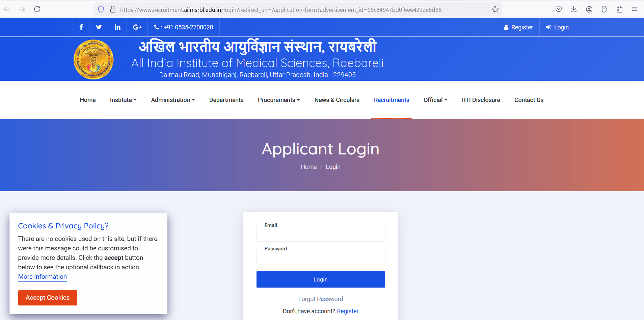Focus the Email input field
Image resolution: width=644 pixels, height=320 pixels.
pos(321,234)
